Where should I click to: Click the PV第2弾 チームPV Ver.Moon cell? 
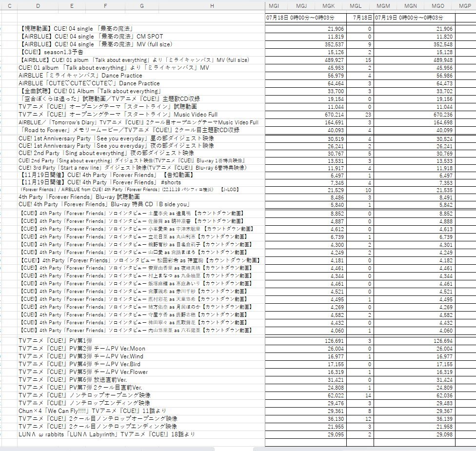81,349
